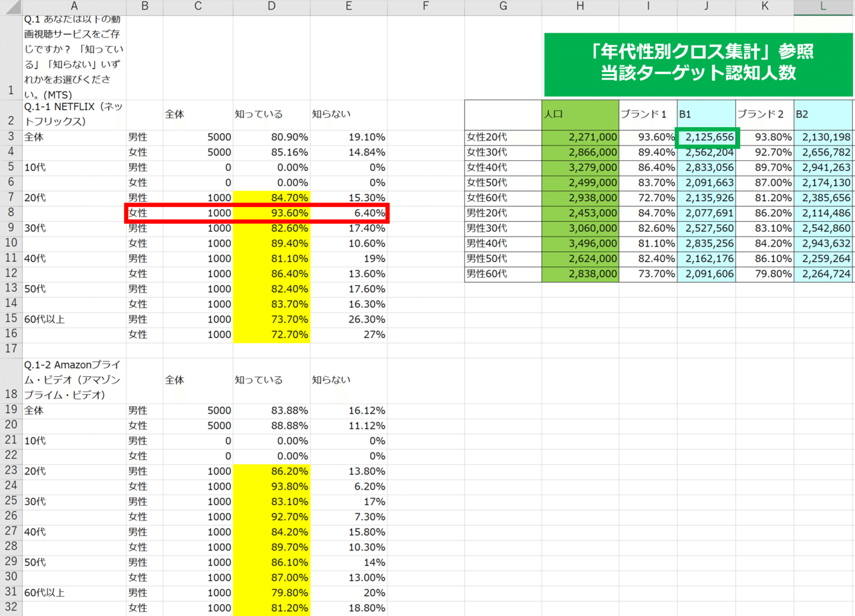The height and width of the screenshot is (616, 855).
Task: Select the 男性30代 label cell
Action: tap(503, 228)
